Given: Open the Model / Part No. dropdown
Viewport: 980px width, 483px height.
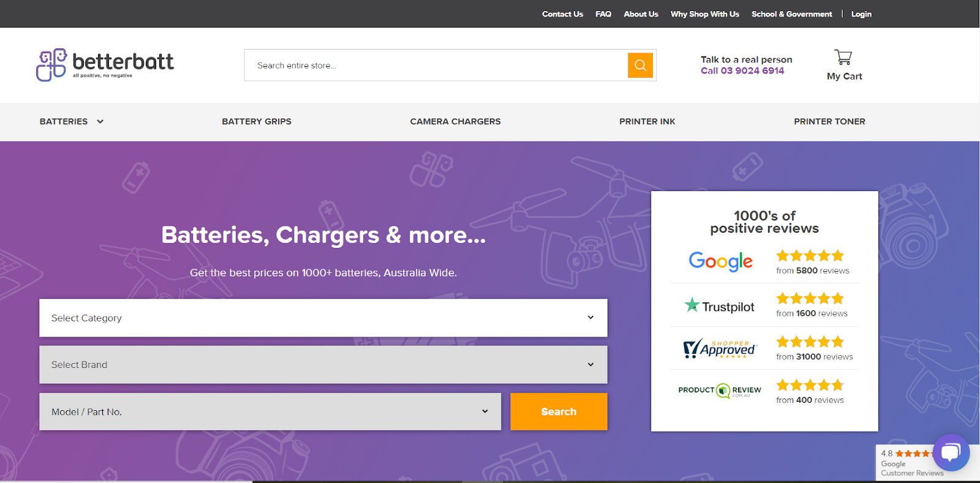Looking at the screenshot, I should tap(270, 411).
